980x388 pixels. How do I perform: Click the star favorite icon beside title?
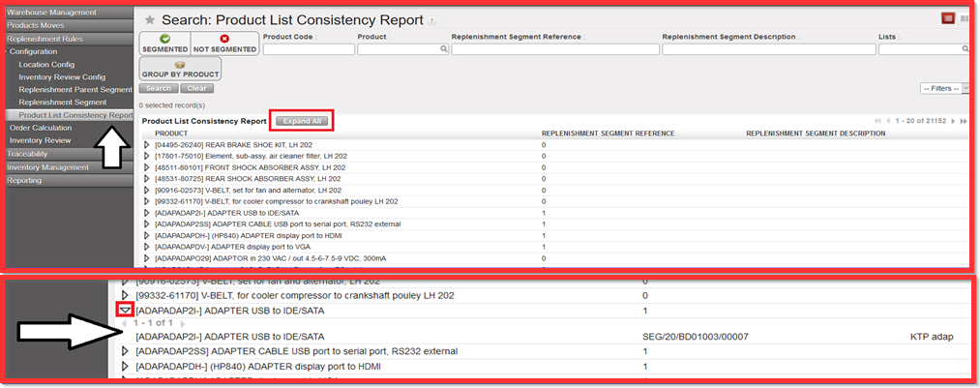[x=149, y=19]
